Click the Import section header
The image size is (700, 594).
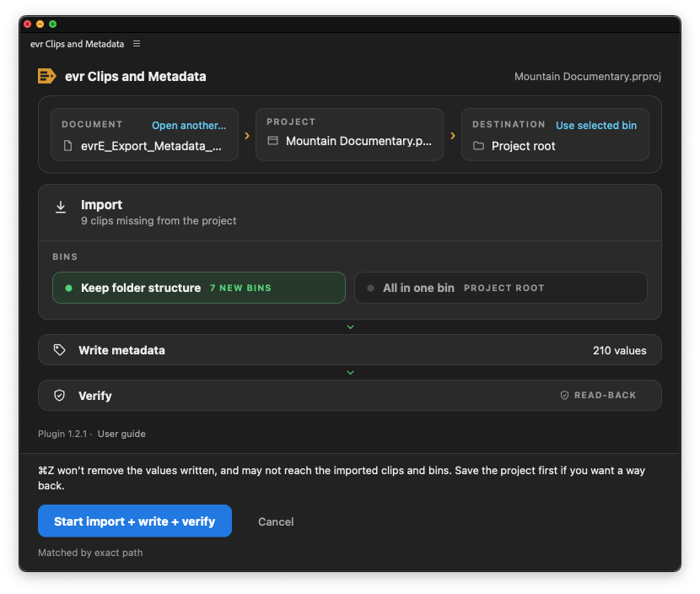pos(349,213)
